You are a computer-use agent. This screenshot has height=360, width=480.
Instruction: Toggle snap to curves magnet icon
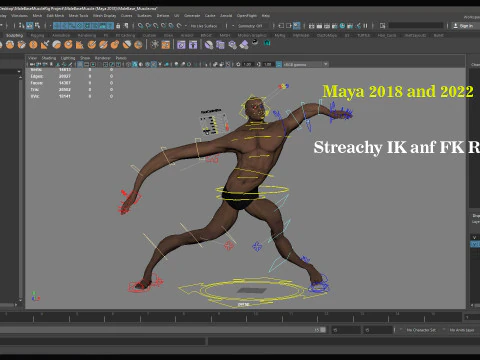pos(148,26)
